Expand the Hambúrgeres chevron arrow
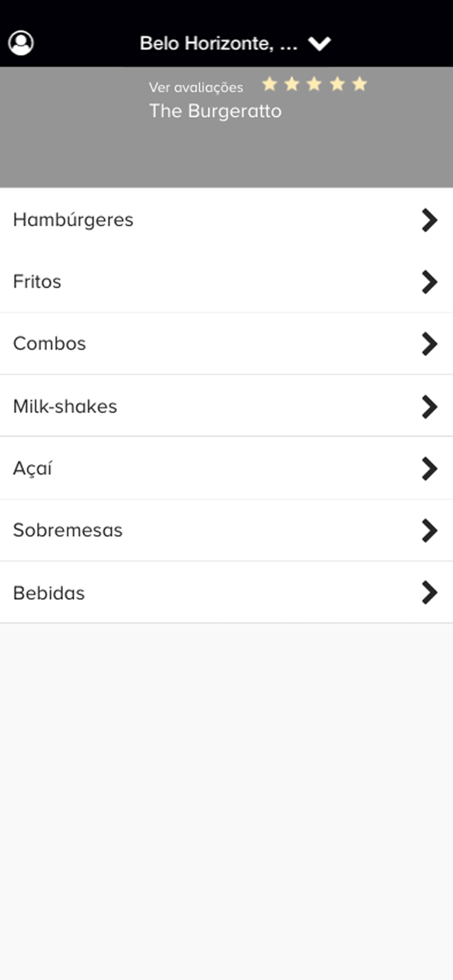 pos(429,220)
